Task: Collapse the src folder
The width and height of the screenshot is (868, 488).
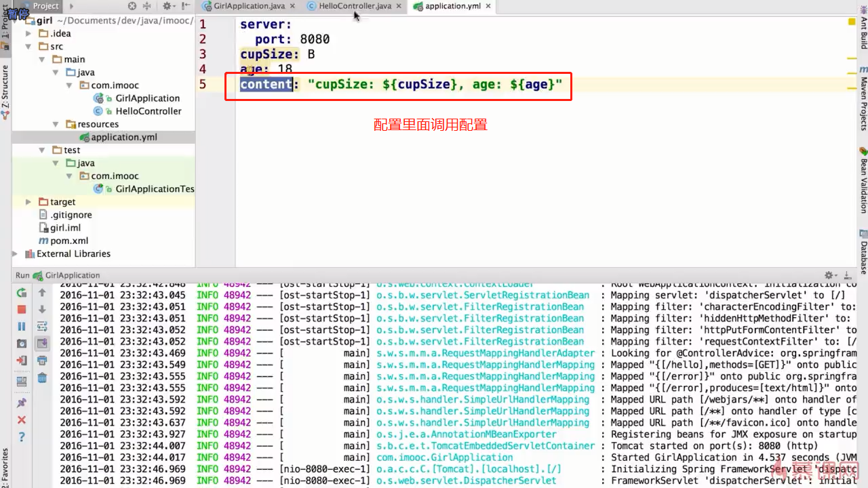Action: coord(28,47)
